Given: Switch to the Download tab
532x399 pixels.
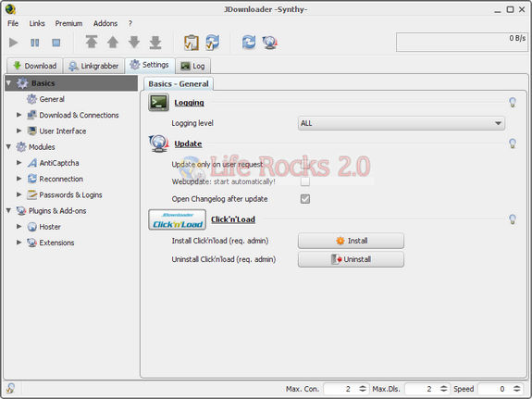Looking at the screenshot, I should 34,66.
